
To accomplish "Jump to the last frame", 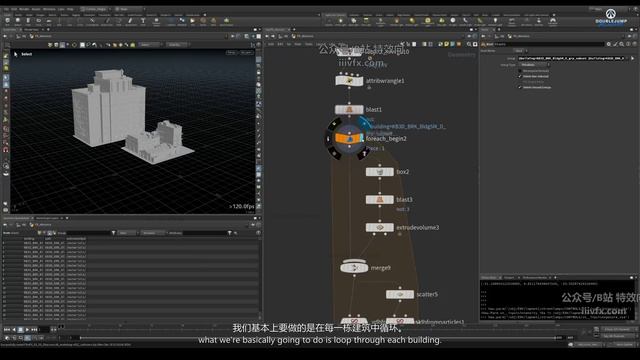I will 34,329.
